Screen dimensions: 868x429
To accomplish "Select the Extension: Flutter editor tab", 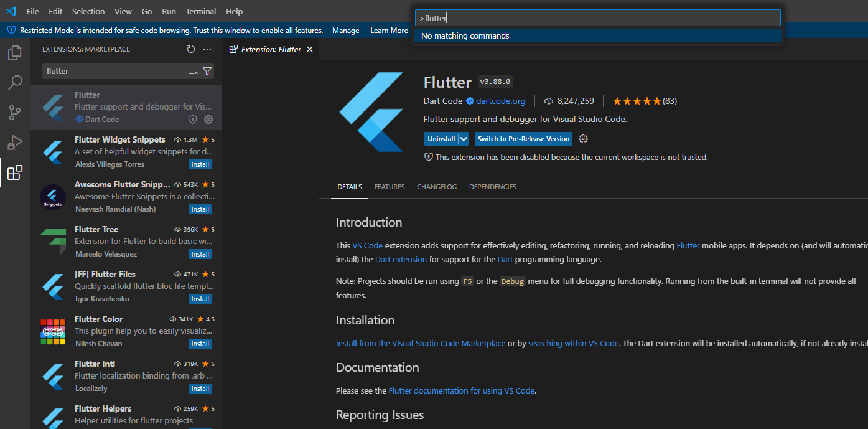I will pyautogui.click(x=271, y=49).
